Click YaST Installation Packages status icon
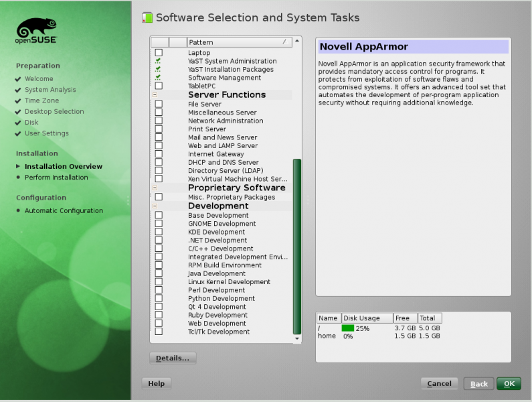The image size is (532, 402). click(159, 70)
